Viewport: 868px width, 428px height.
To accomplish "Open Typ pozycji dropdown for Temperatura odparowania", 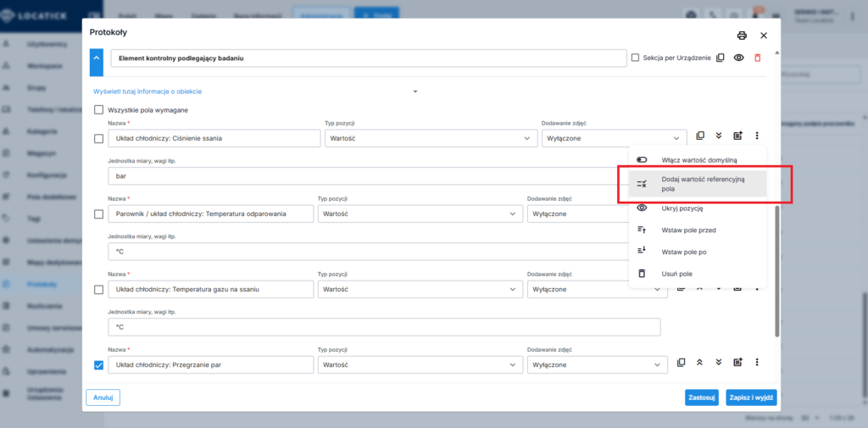I will coord(420,214).
